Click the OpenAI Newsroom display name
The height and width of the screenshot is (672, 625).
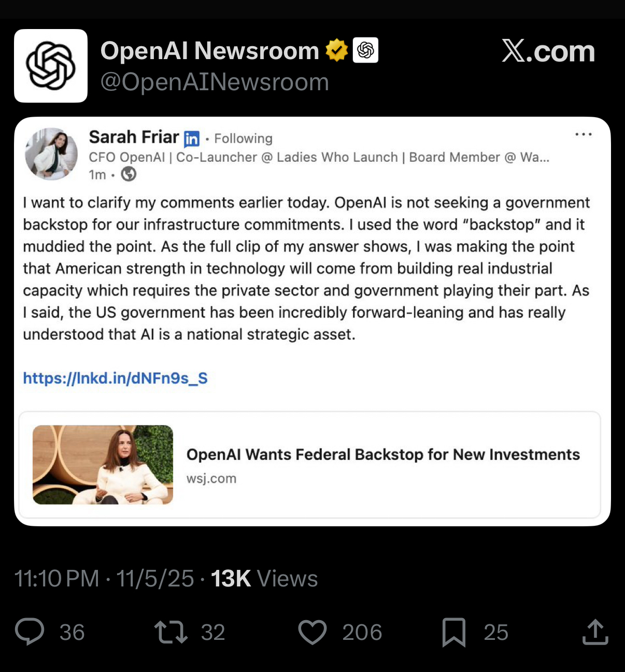click(x=209, y=51)
